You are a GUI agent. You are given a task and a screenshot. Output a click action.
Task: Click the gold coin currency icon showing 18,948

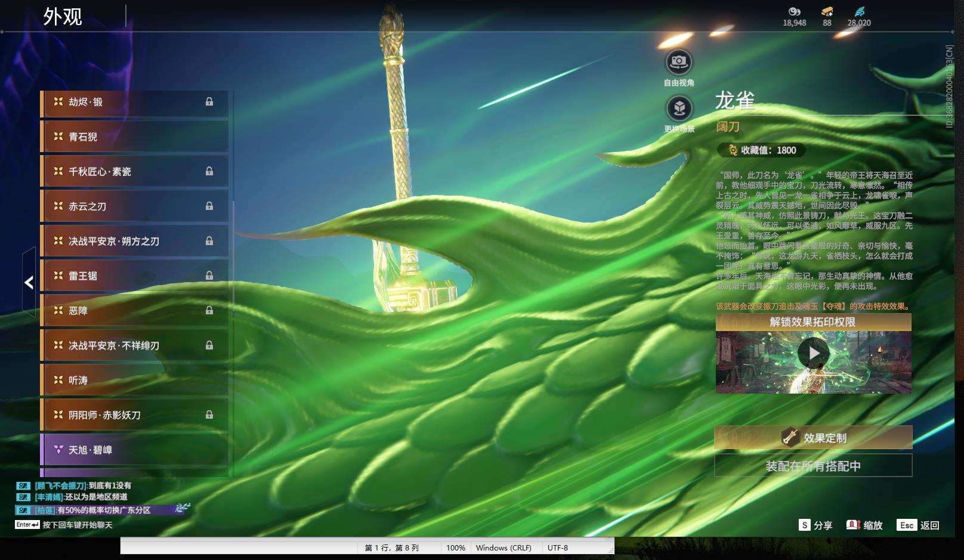point(794,11)
